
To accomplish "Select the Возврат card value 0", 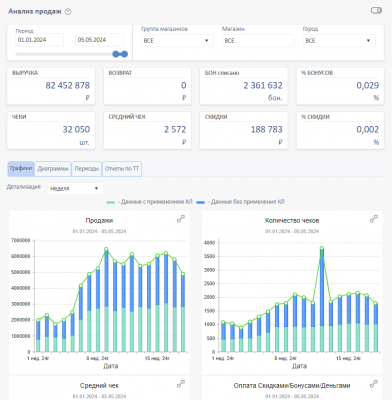I will (x=184, y=86).
